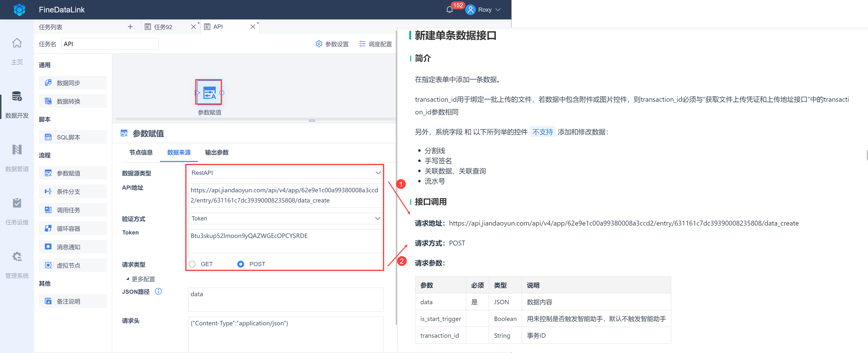Switch to the 输出参数 tab
Screen dimensions: 868x353
[217, 152]
